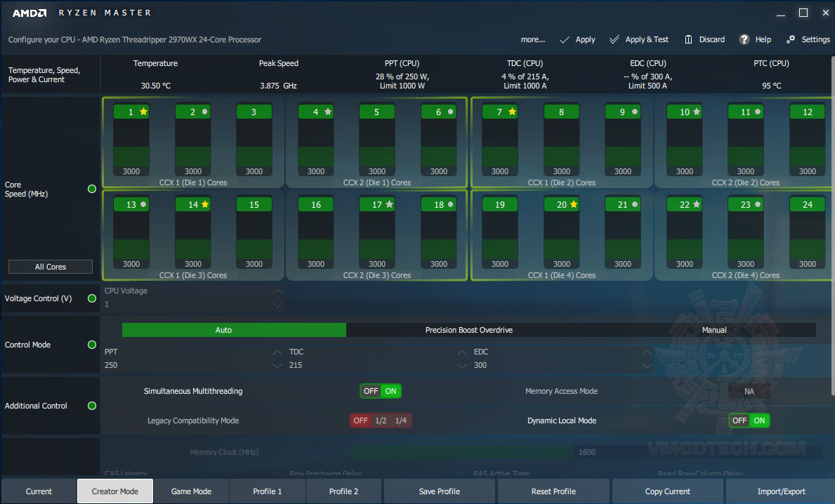Click the dot marker on core 6

click(451, 112)
